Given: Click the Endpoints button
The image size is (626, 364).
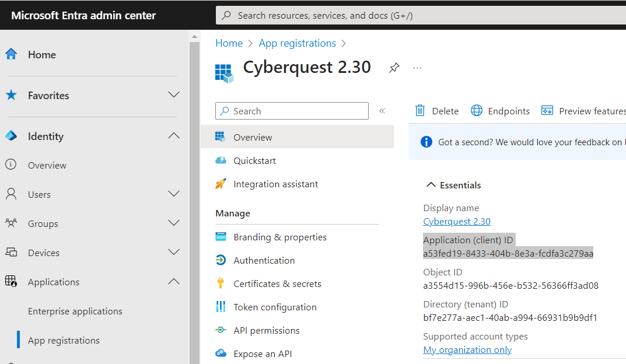Looking at the screenshot, I should click(500, 111).
